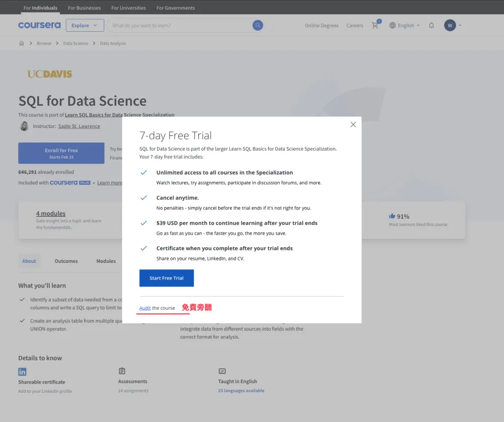The width and height of the screenshot is (504, 422).
Task: Open the notifications bell icon
Action: (x=431, y=25)
